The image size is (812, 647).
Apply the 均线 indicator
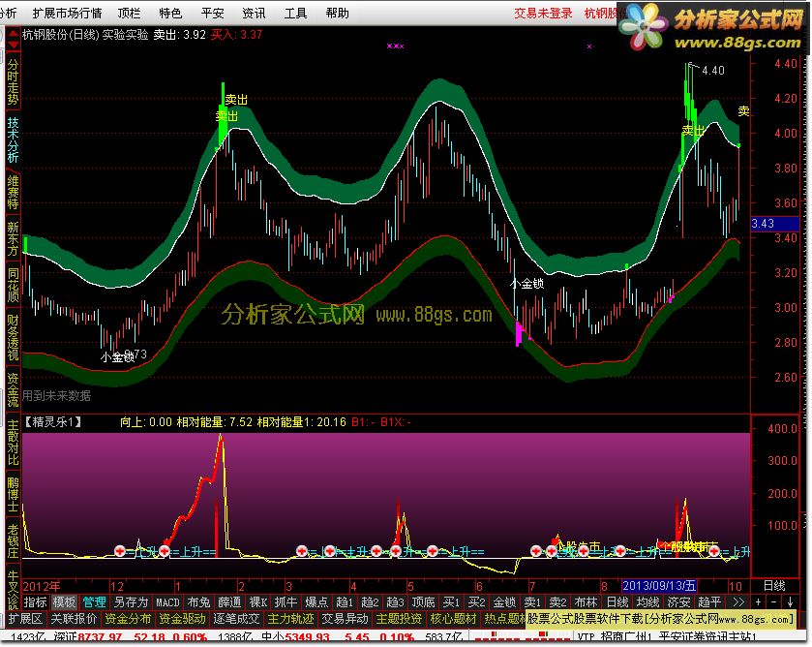click(647, 601)
